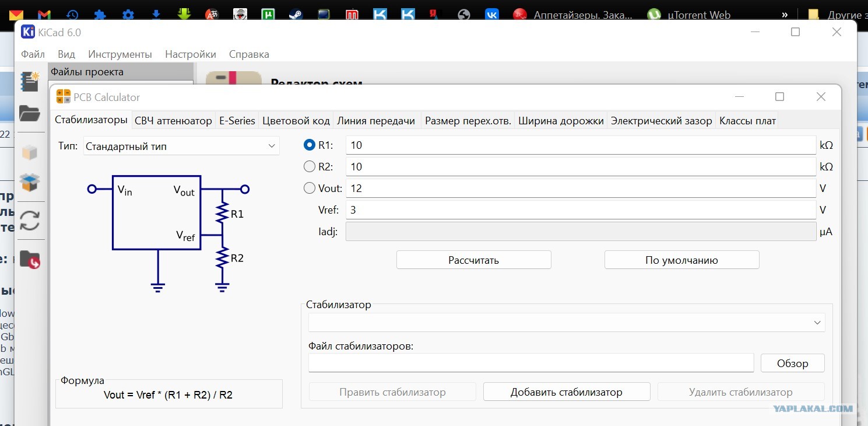Show hidden bookmarks with the » chevron

(x=785, y=15)
